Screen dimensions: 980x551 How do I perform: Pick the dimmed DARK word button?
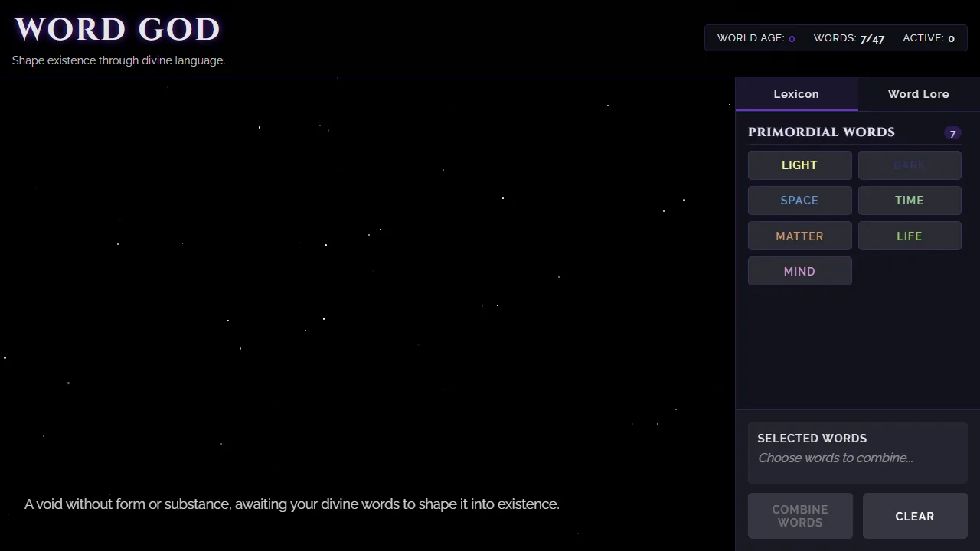(x=910, y=165)
